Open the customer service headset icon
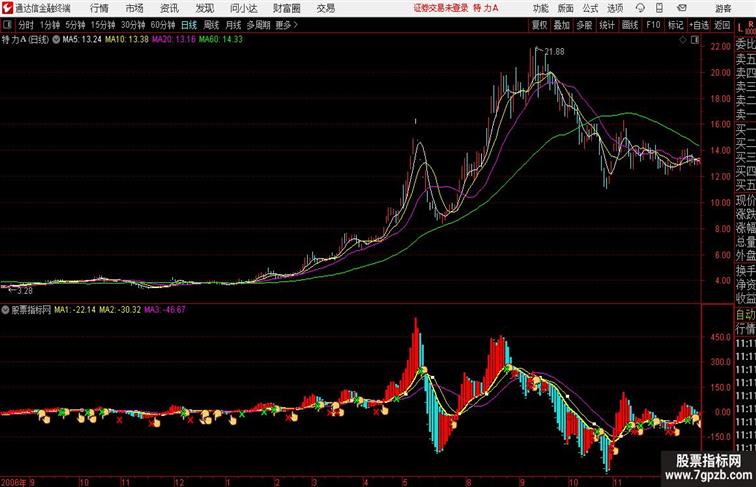 (x=640, y=8)
